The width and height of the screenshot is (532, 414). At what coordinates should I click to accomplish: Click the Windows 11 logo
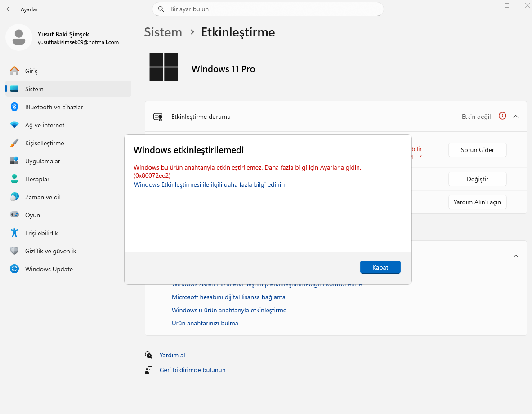[x=164, y=67]
